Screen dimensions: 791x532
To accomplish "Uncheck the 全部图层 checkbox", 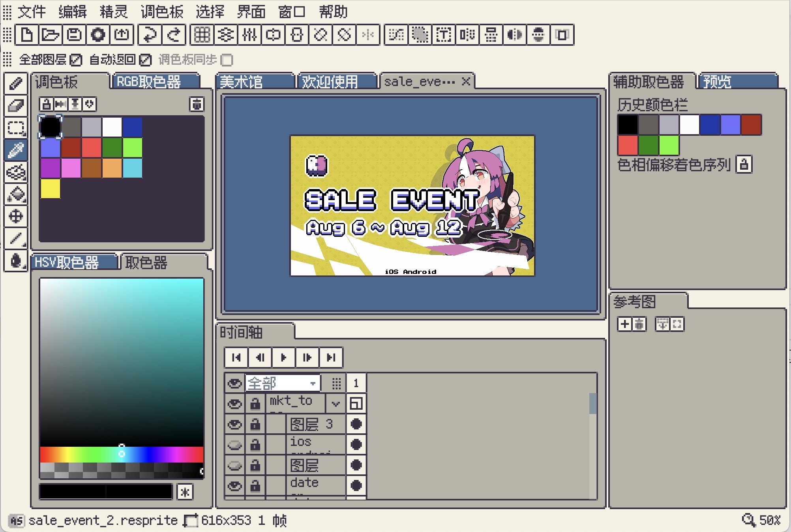I will point(75,60).
